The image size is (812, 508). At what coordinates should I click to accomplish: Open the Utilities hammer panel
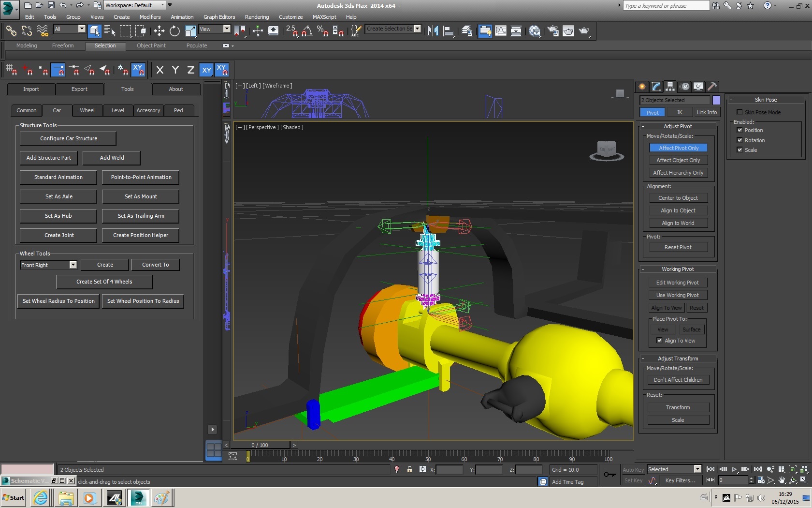tap(712, 87)
